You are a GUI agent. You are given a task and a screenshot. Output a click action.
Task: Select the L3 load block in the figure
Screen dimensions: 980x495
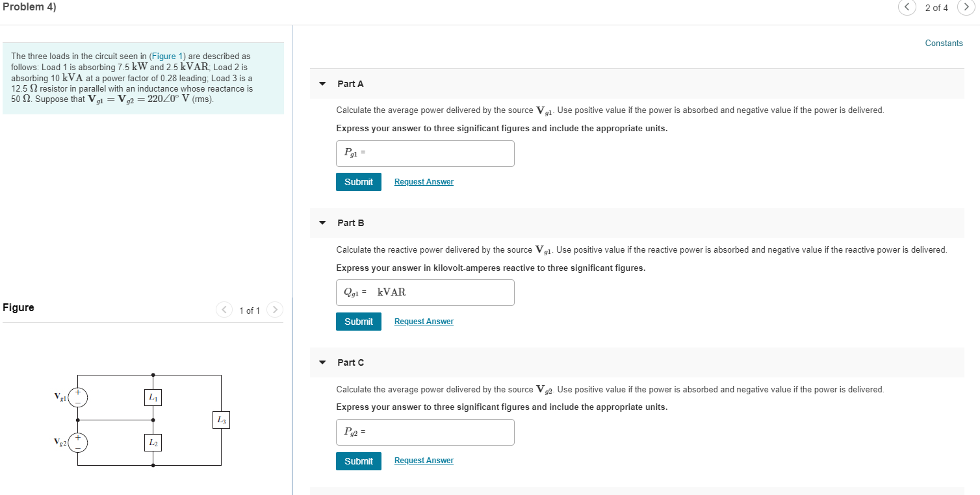[x=221, y=420]
